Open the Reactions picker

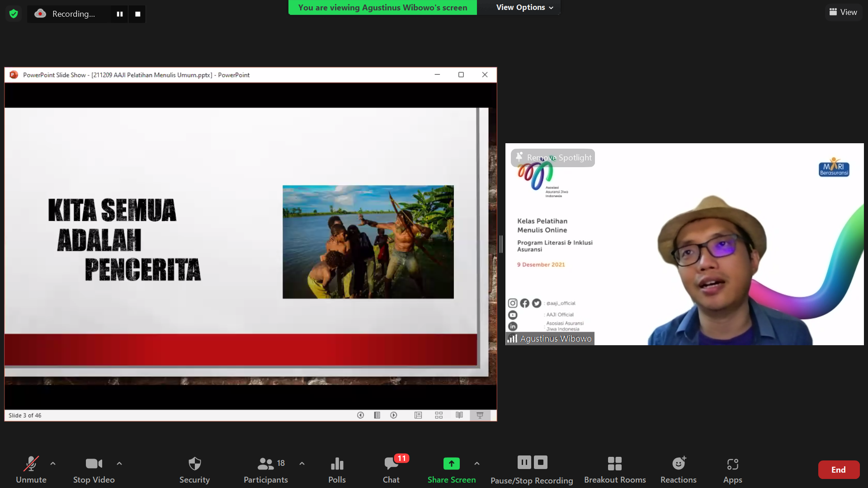tap(679, 469)
